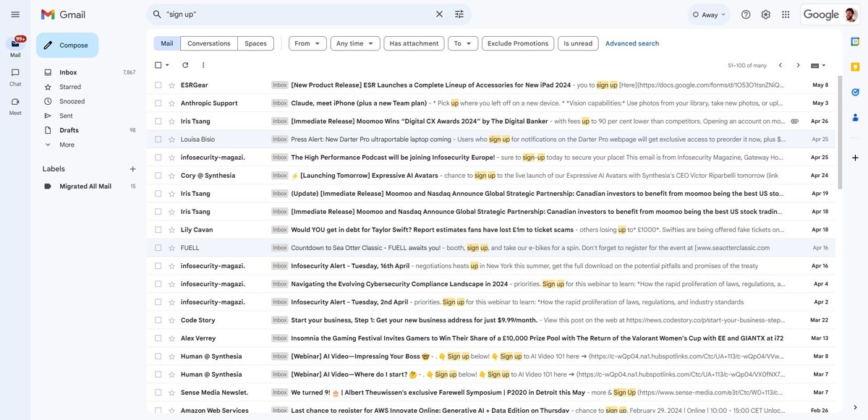Clear the search query with X icon
The image size is (868, 420).
[x=439, y=14]
